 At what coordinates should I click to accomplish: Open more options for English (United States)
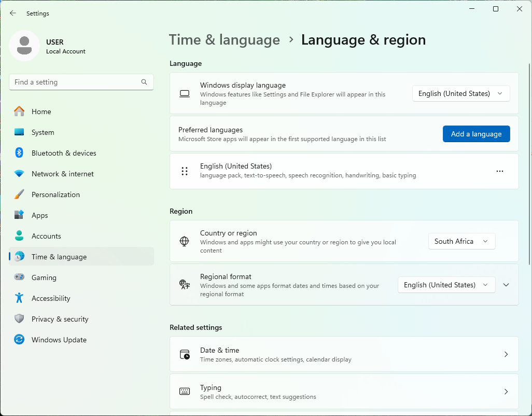(x=500, y=171)
